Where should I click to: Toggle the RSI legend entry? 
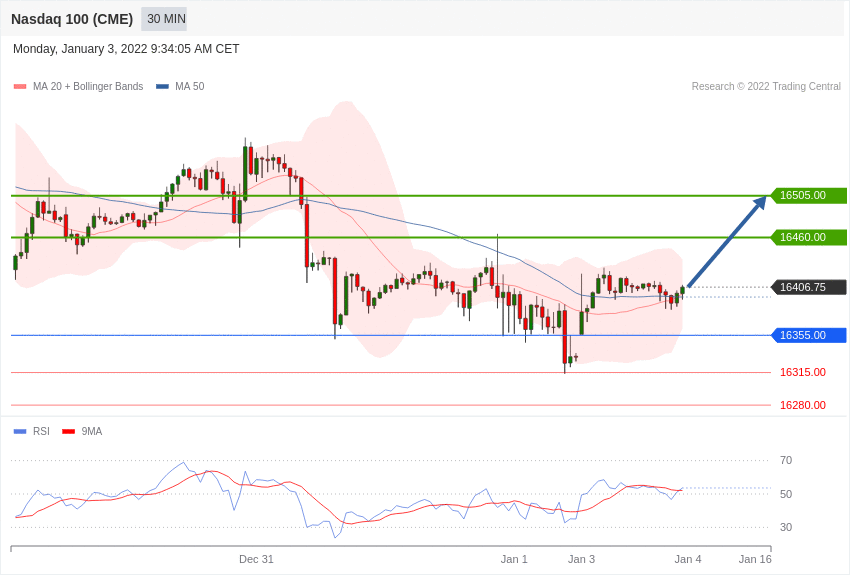pos(32,432)
